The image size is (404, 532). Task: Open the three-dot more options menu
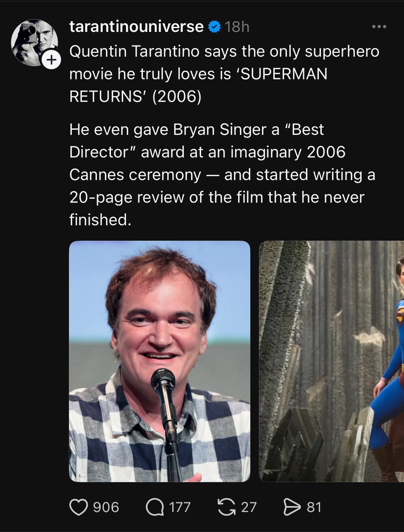(379, 27)
